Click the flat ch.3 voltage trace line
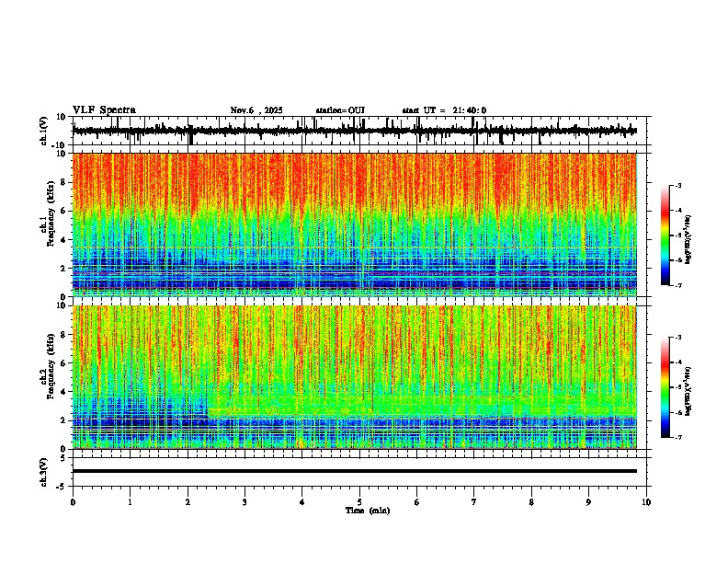728x563 pixels. [355, 471]
